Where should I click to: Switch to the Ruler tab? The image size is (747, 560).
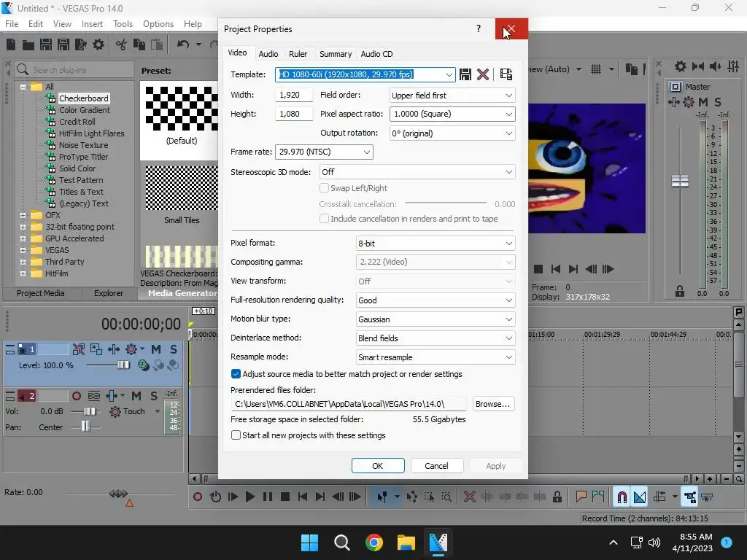click(298, 54)
